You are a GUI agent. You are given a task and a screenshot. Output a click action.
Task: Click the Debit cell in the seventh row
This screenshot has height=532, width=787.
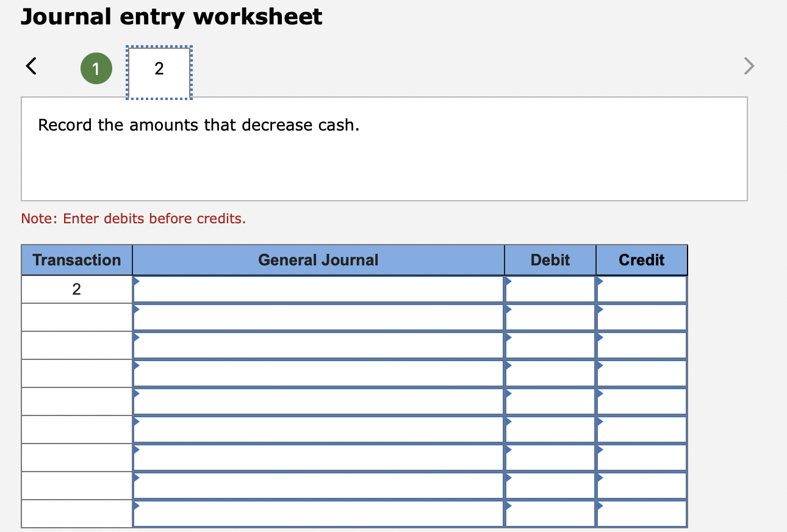pos(550,458)
